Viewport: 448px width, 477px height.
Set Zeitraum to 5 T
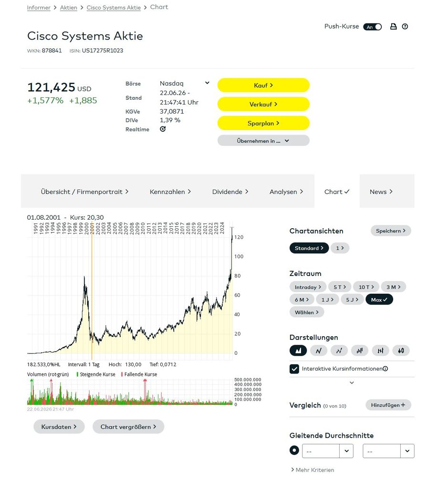[x=340, y=287]
